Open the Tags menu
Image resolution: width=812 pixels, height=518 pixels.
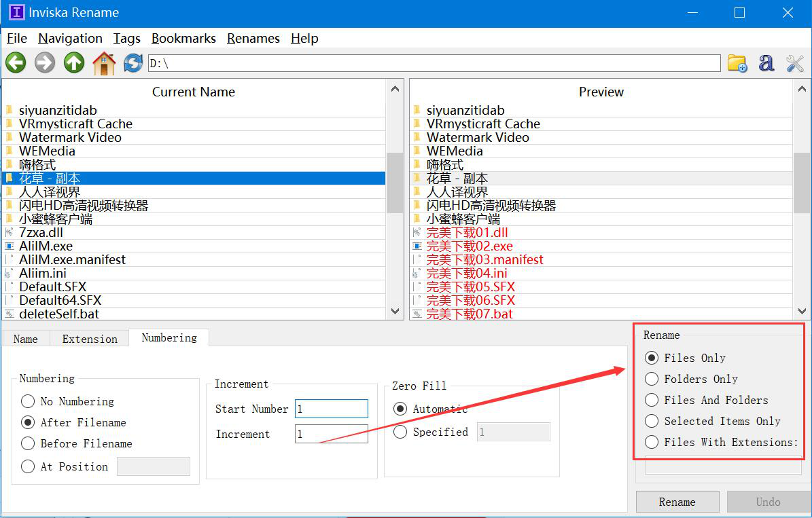(x=127, y=38)
